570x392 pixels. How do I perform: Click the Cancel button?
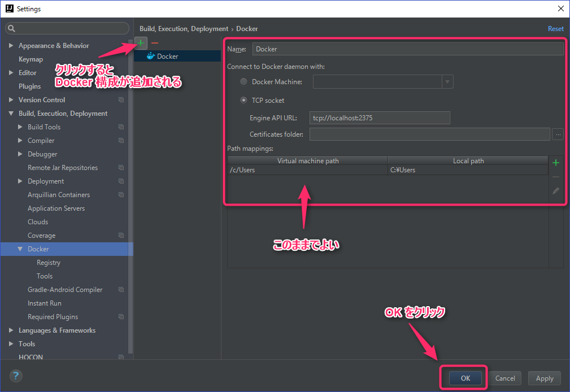505,378
